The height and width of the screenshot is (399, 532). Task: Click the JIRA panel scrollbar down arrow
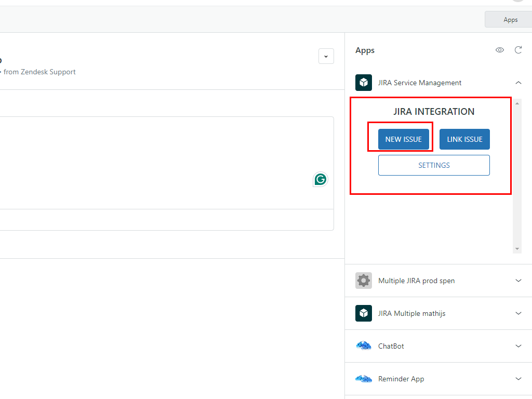tap(517, 249)
